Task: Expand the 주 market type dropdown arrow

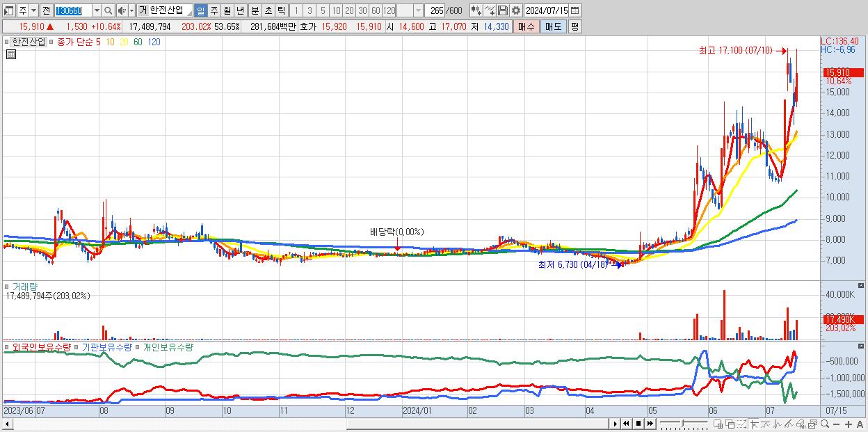Action: (x=33, y=10)
